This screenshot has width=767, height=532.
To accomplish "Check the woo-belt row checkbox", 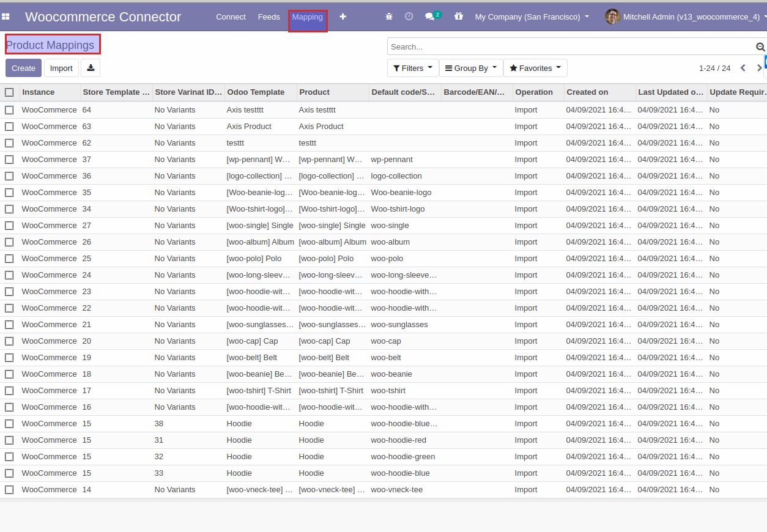I will pyautogui.click(x=9, y=358).
